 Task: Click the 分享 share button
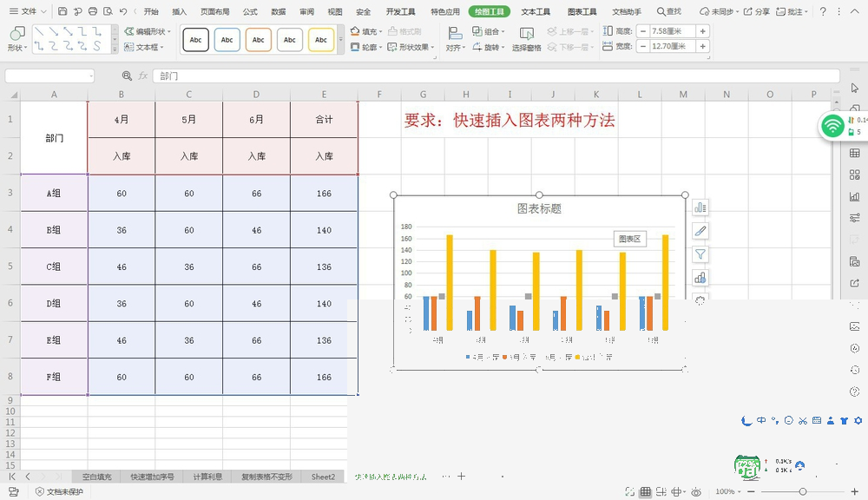click(756, 11)
